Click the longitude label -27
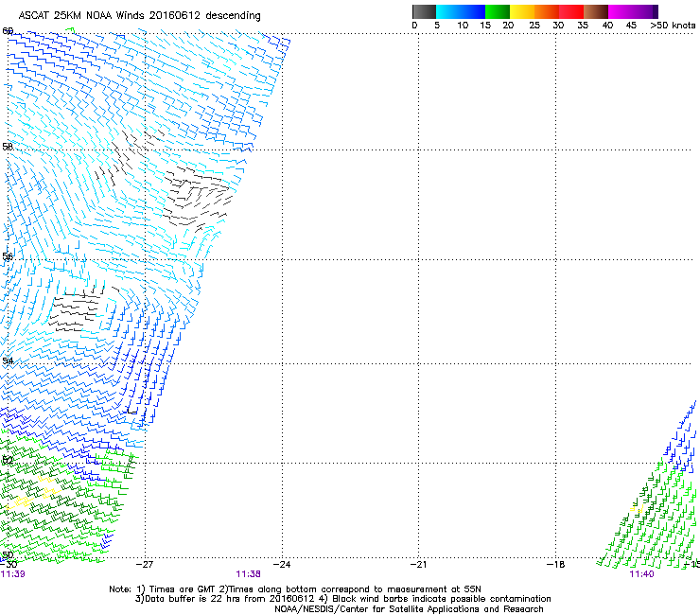Screen dimensions: 700x615 (x=145, y=565)
